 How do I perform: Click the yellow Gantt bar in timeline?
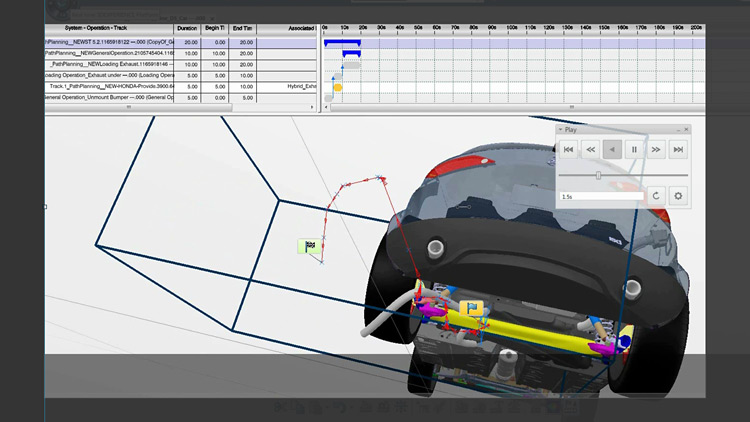click(x=337, y=88)
